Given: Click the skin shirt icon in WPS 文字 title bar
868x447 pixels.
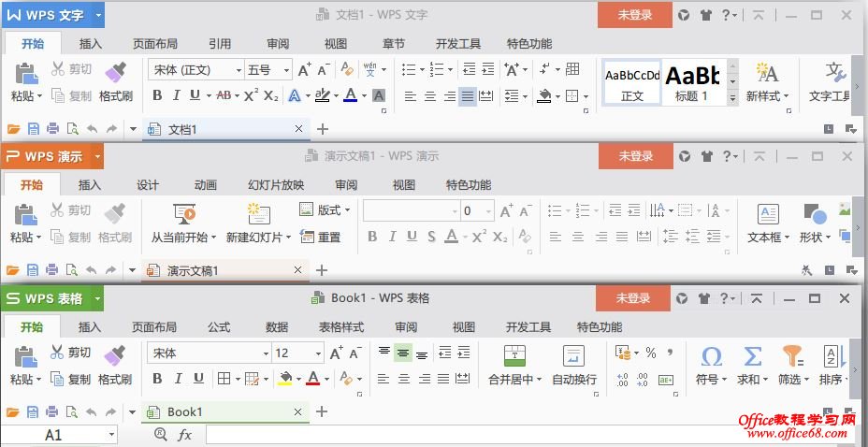Looking at the screenshot, I should pyautogui.click(x=706, y=16).
